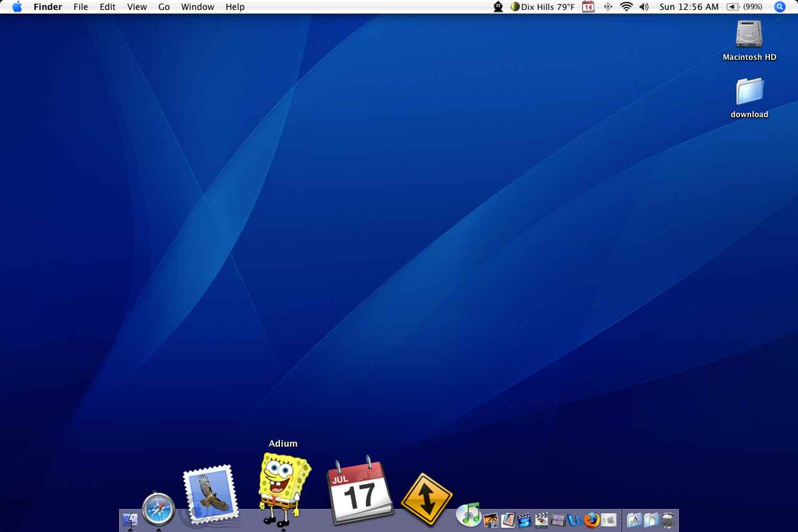Open Finder from the Dock

coord(130,519)
